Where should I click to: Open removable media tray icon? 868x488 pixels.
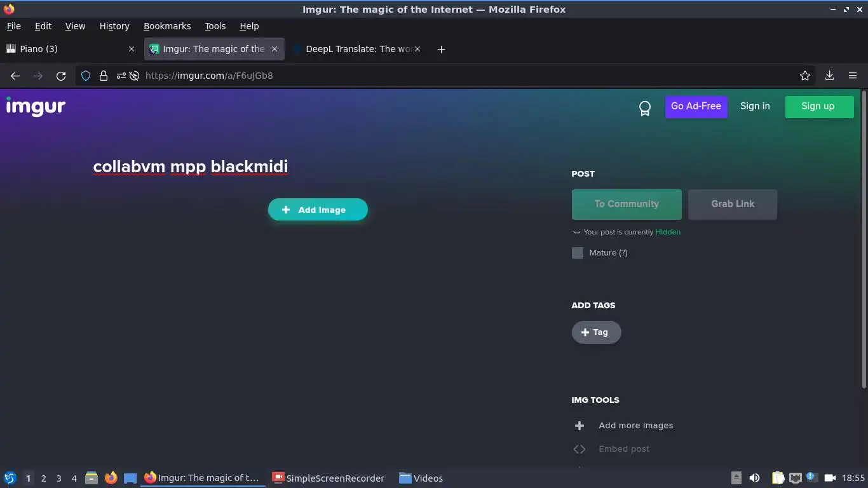tap(736, 478)
